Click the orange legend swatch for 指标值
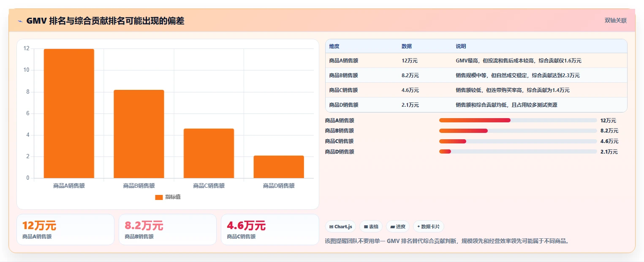 click(159, 197)
